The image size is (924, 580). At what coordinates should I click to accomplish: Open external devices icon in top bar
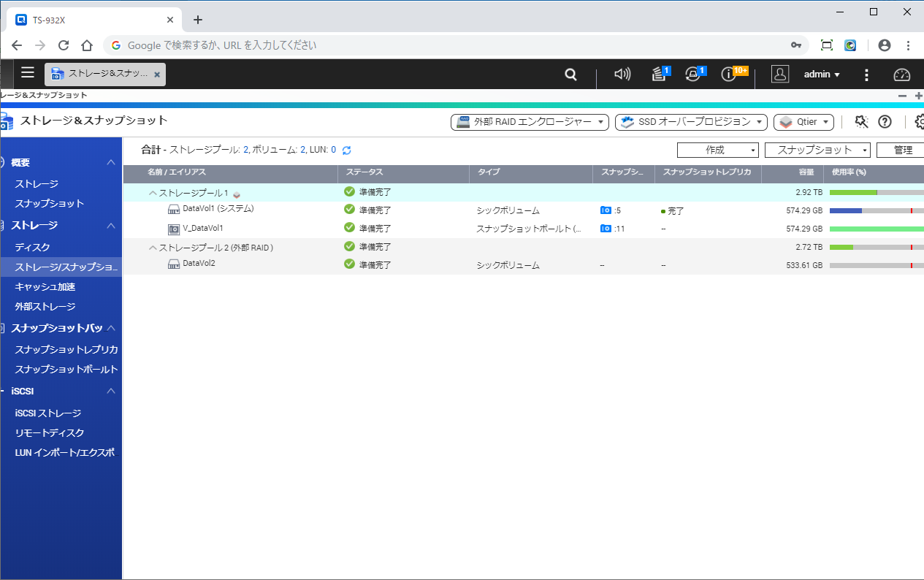click(x=694, y=75)
